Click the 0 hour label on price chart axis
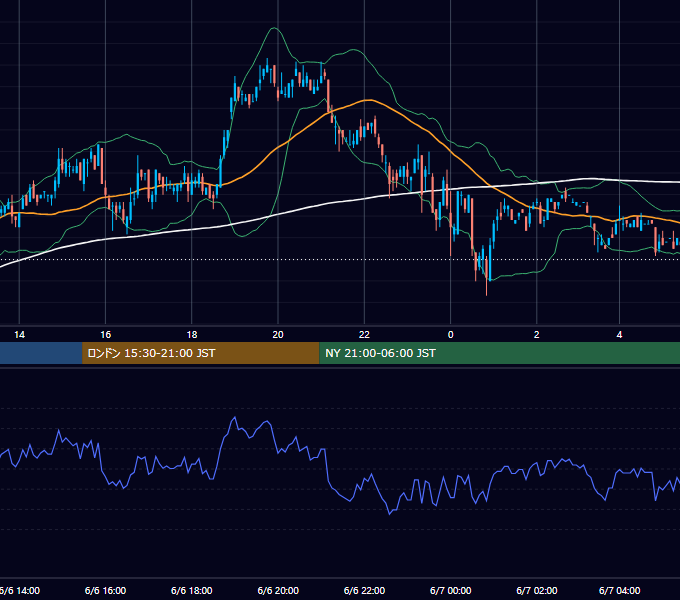This screenshot has height=600, width=680. (451, 335)
